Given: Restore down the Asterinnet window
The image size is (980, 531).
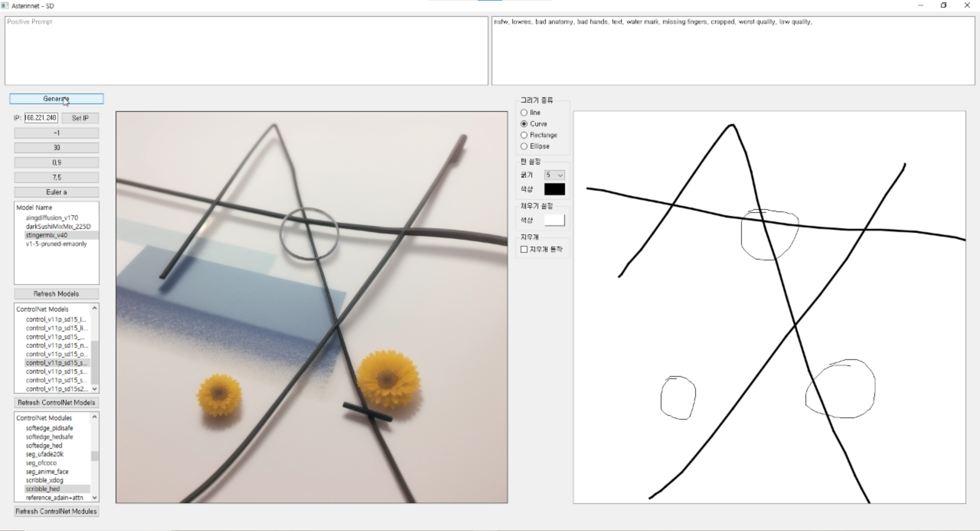Looking at the screenshot, I should click(x=944, y=5).
